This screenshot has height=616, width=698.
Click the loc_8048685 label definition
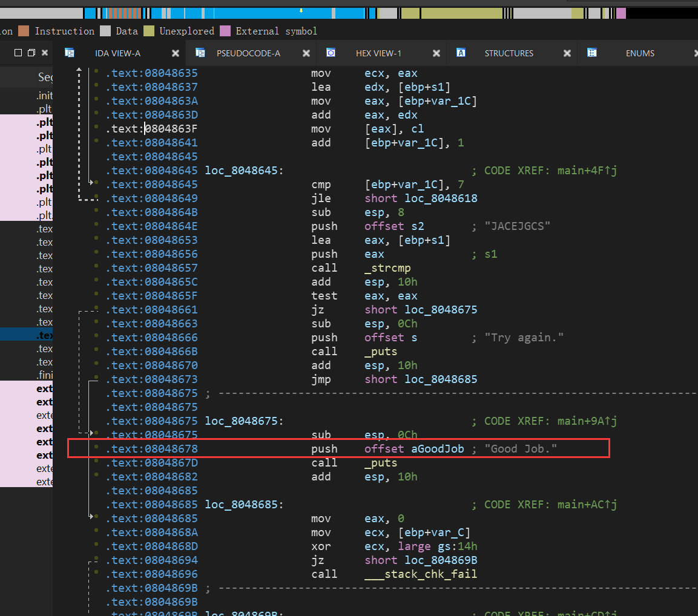click(x=243, y=505)
